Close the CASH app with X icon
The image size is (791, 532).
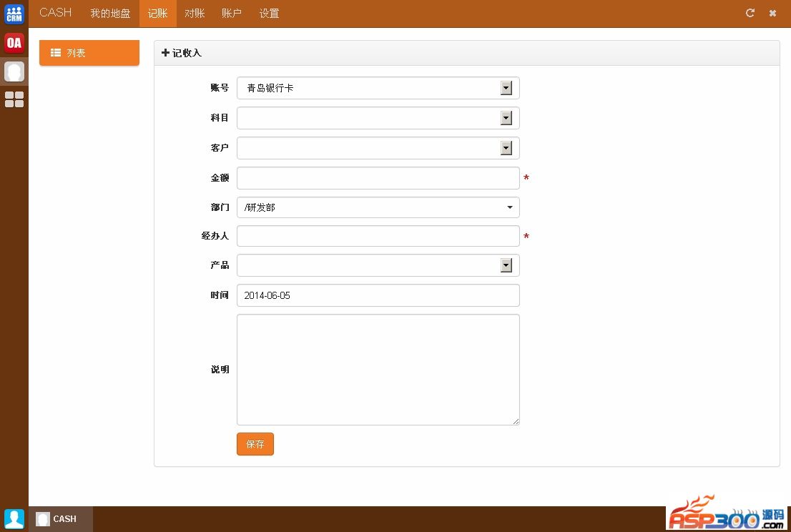(772, 13)
